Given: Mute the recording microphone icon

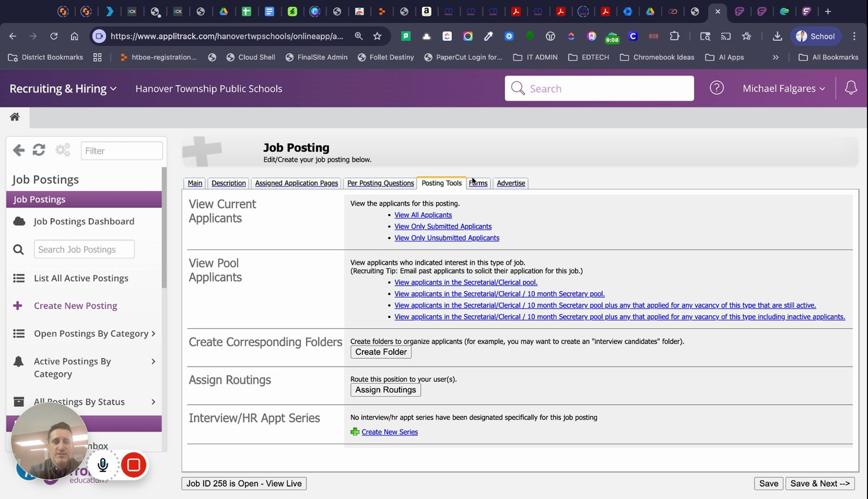Looking at the screenshot, I should [x=103, y=465].
